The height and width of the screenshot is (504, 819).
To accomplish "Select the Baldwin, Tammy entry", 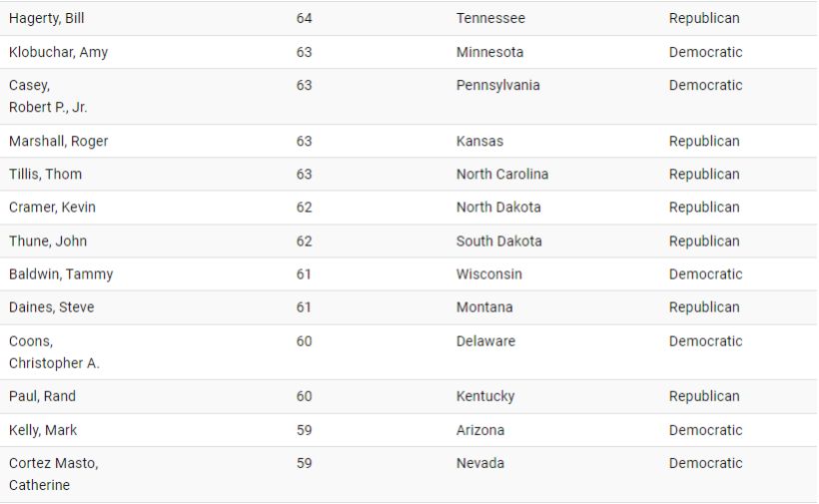I will click(61, 273).
